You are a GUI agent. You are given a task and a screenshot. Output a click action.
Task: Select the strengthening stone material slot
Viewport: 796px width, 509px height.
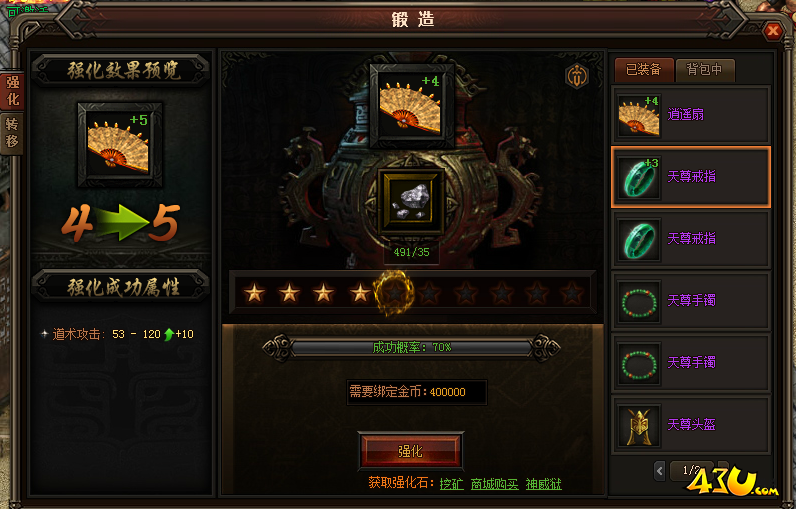pyautogui.click(x=412, y=202)
